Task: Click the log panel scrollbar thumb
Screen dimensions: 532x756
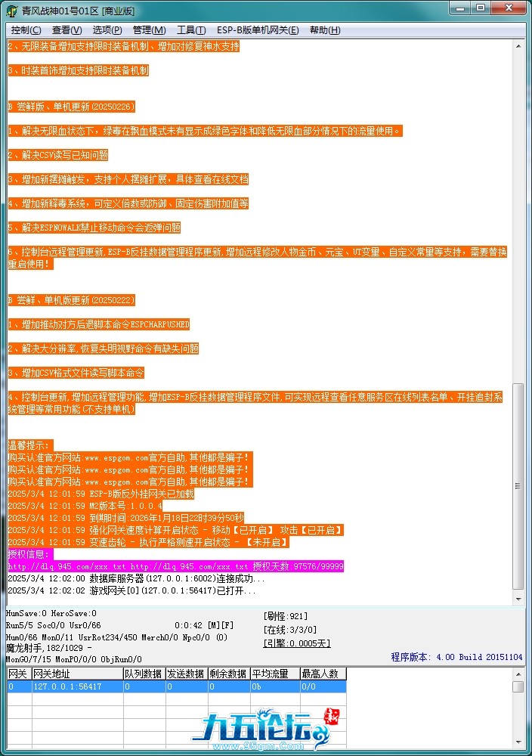Action: tap(518, 486)
